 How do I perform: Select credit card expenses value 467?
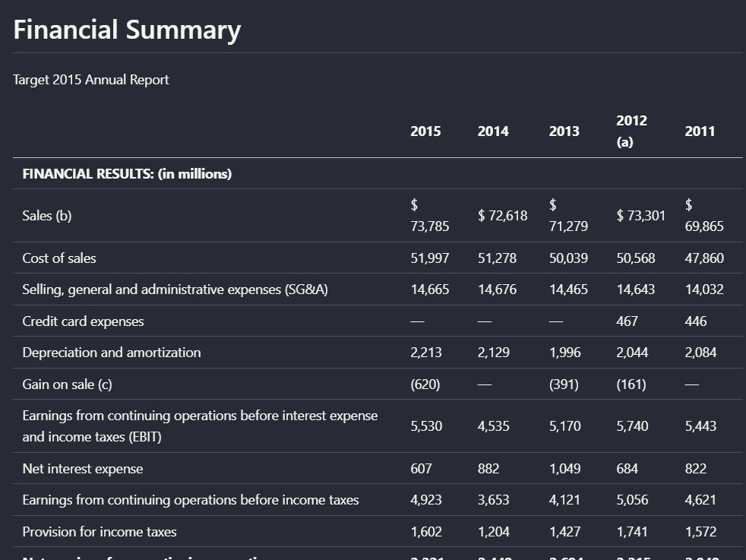(627, 321)
